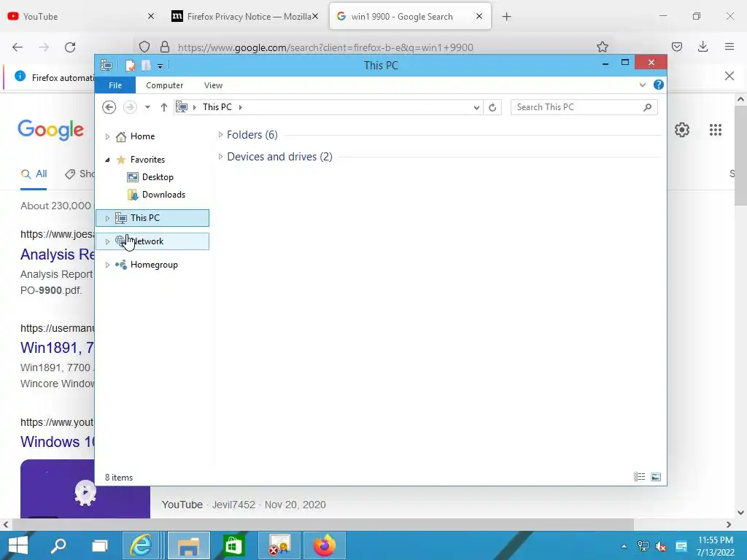Switch to the YouTube browser tab
Image resolution: width=747 pixels, height=560 pixels.
coord(81,16)
